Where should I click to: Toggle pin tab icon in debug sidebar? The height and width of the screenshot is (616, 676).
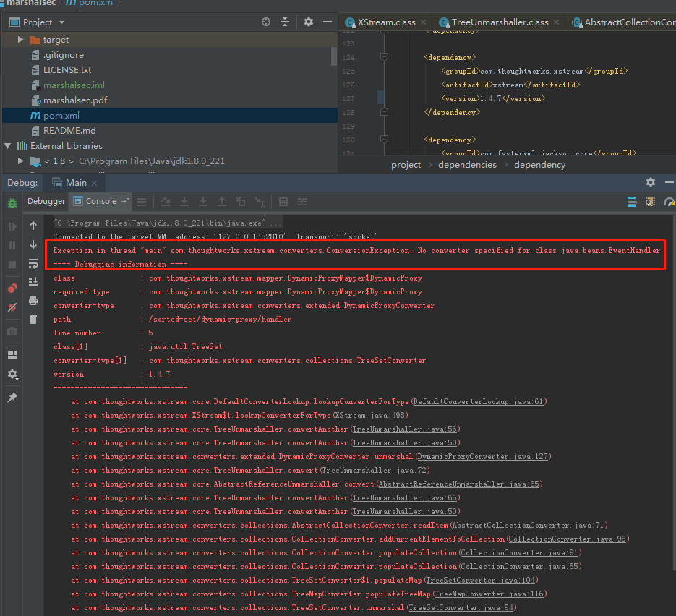[12, 398]
